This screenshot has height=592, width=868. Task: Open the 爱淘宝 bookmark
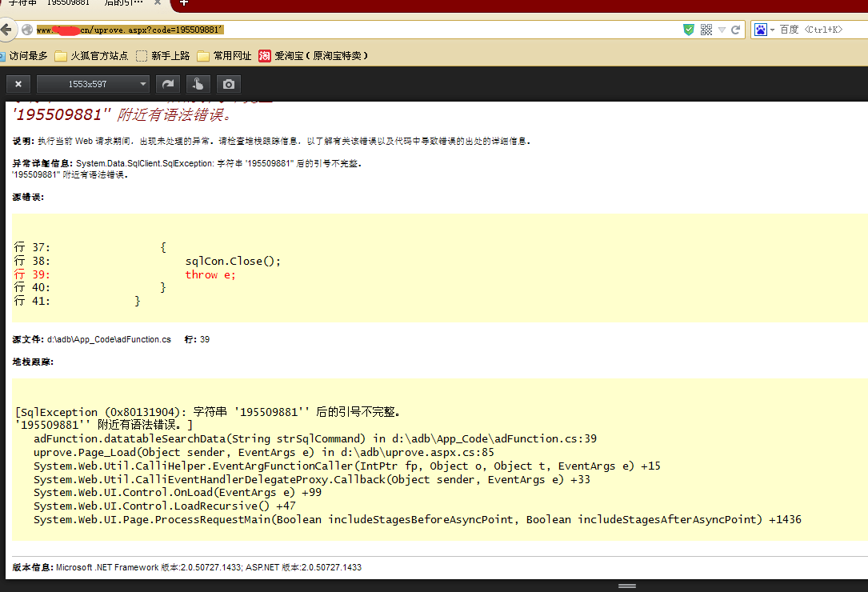(314, 55)
